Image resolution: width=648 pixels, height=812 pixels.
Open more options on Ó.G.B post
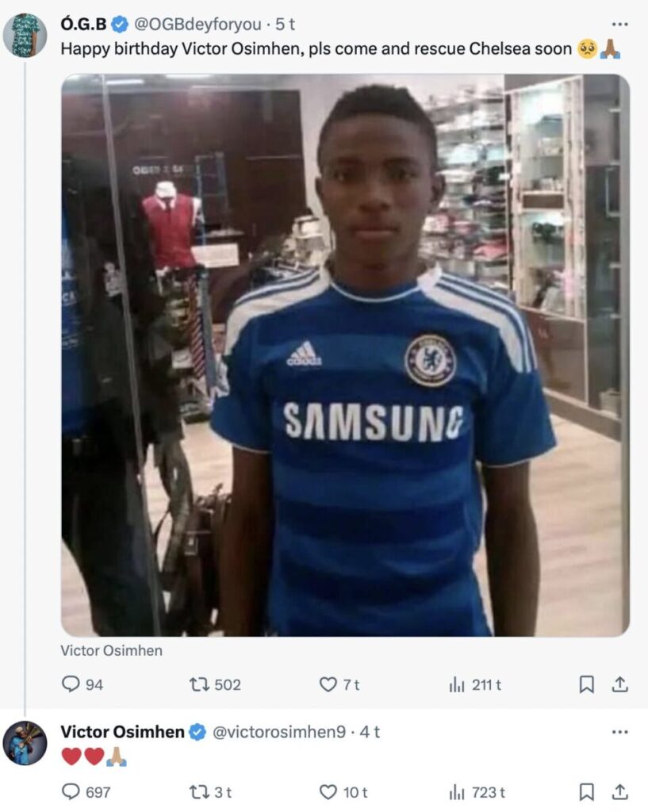(620, 25)
